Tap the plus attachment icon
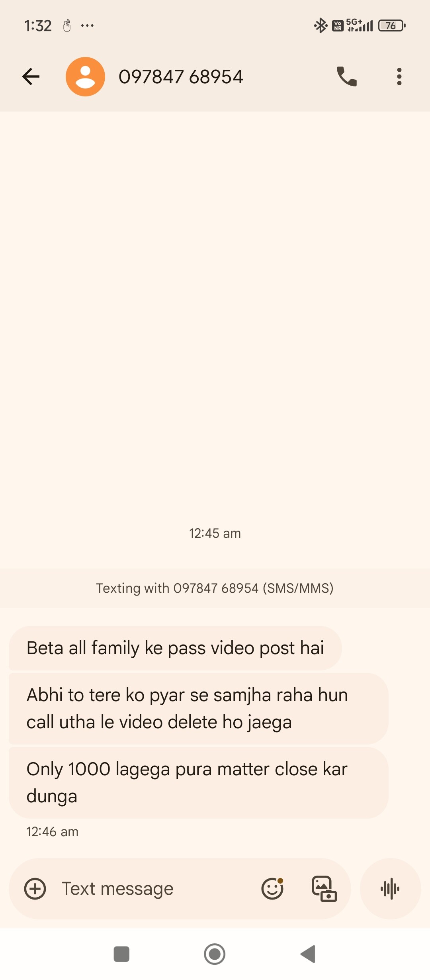 [35, 889]
